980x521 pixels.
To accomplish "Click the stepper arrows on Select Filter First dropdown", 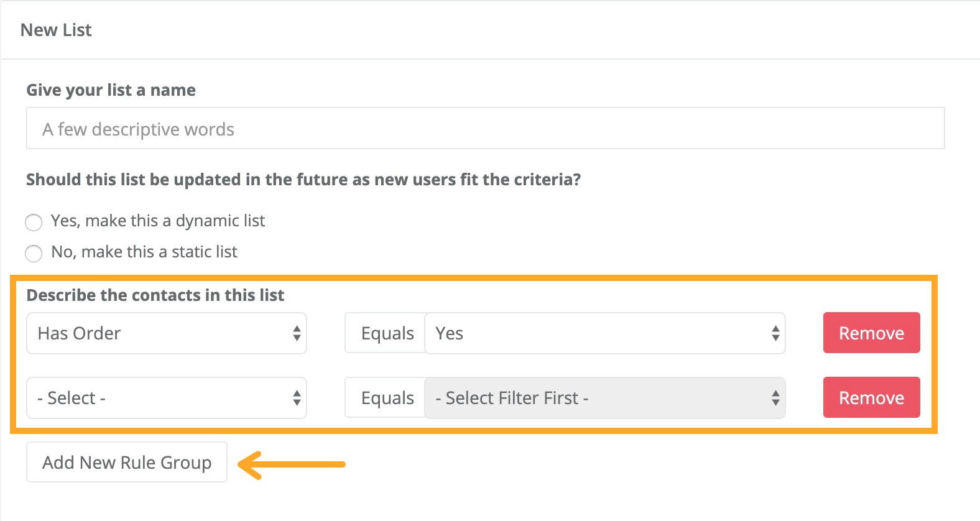I will [x=775, y=398].
